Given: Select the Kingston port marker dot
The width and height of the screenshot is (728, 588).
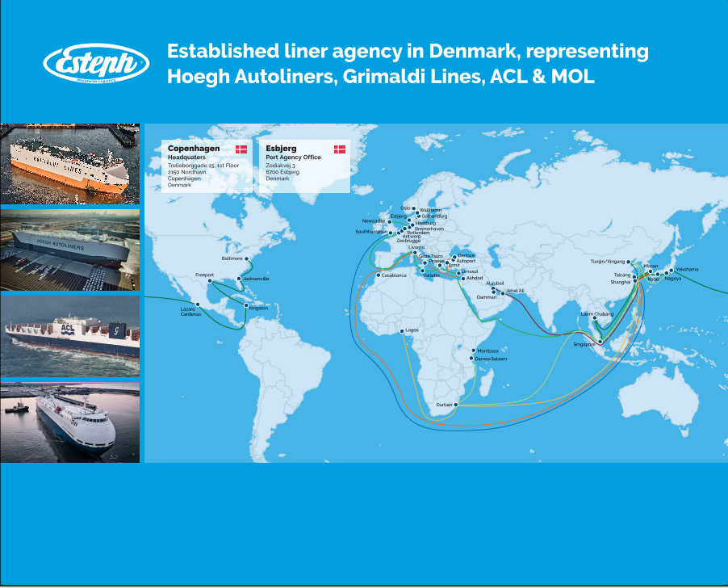Looking at the screenshot, I should (246, 305).
